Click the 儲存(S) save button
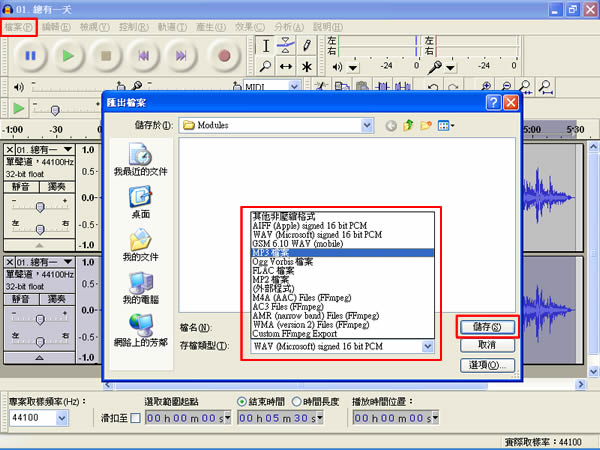This screenshot has height=450, width=600. click(487, 327)
